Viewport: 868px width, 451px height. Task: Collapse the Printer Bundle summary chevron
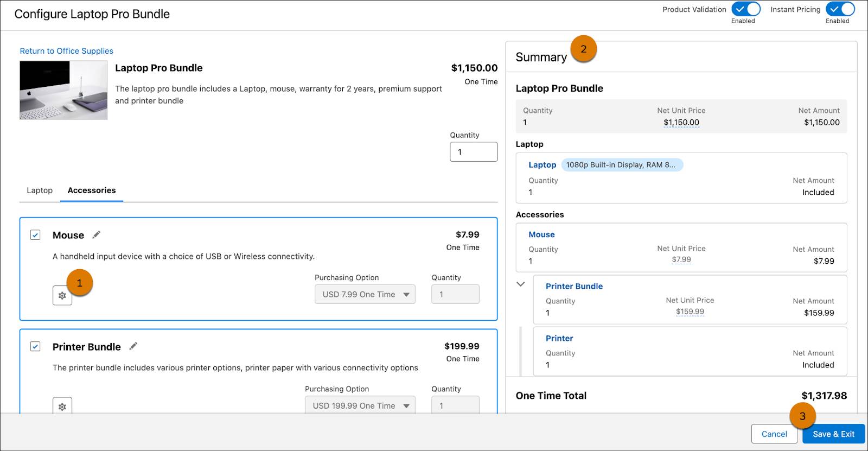pyautogui.click(x=521, y=284)
